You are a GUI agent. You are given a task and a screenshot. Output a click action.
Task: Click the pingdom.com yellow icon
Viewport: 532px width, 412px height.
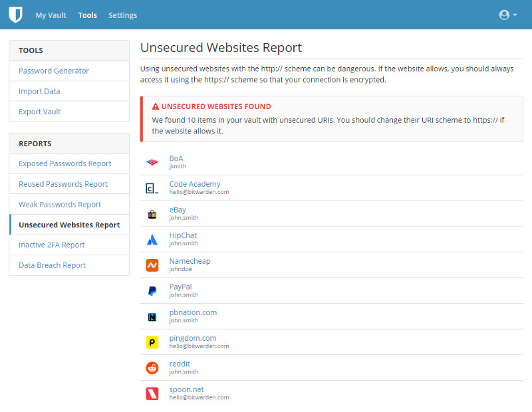[152, 342]
